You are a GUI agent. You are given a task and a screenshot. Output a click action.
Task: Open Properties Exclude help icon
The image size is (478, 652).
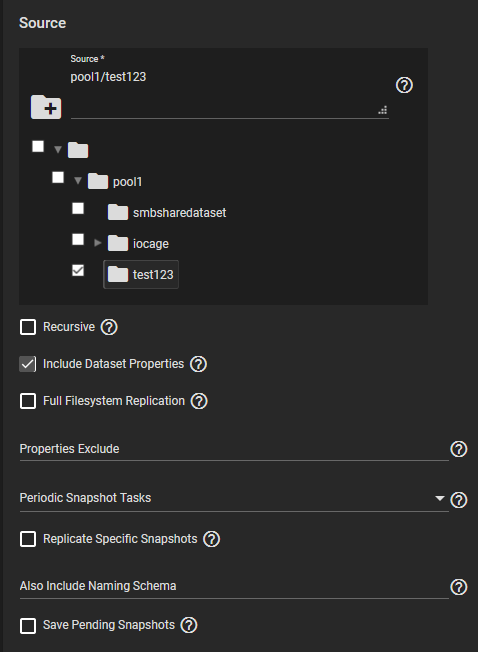[459, 449]
